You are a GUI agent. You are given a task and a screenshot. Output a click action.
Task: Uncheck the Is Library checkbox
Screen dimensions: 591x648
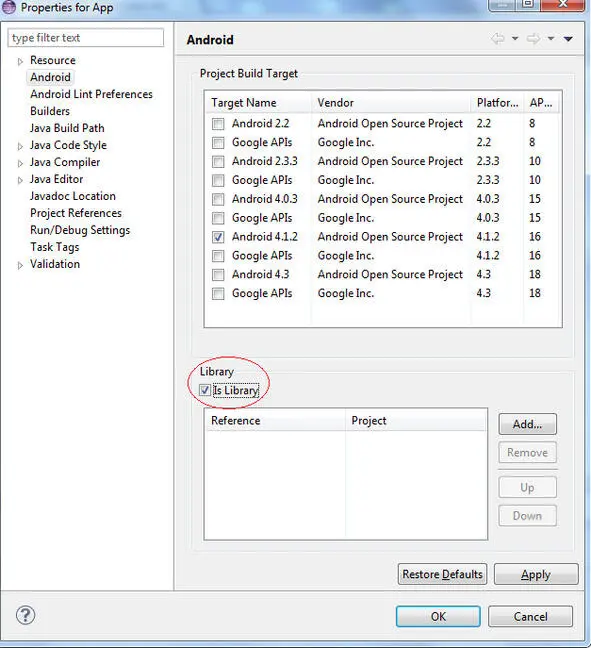[x=205, y=390]
